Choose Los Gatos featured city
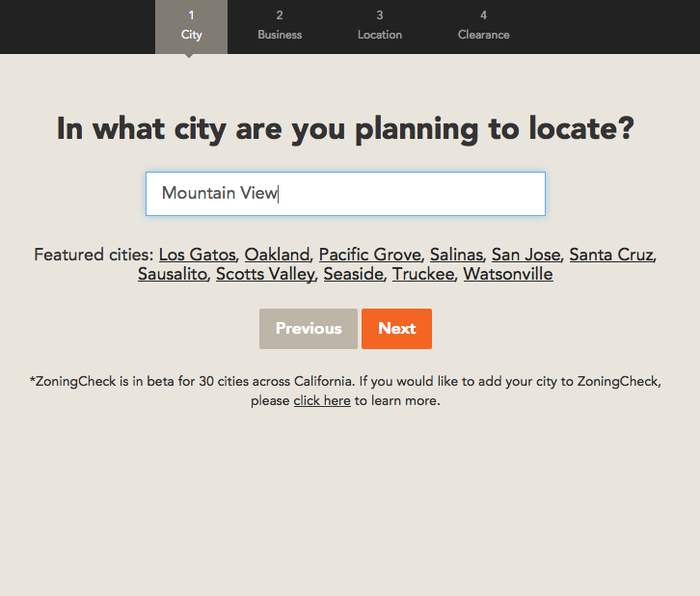700x596 pixels. click(197, 255)
